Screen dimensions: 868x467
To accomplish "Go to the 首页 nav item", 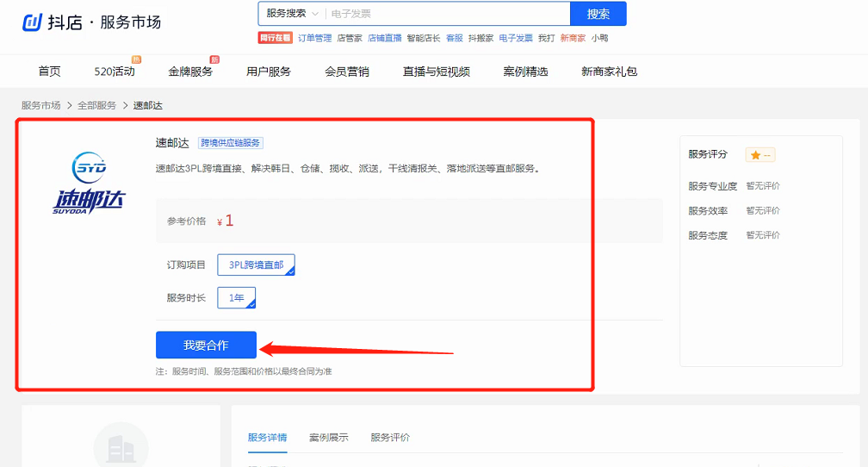I will pos(49,72).
